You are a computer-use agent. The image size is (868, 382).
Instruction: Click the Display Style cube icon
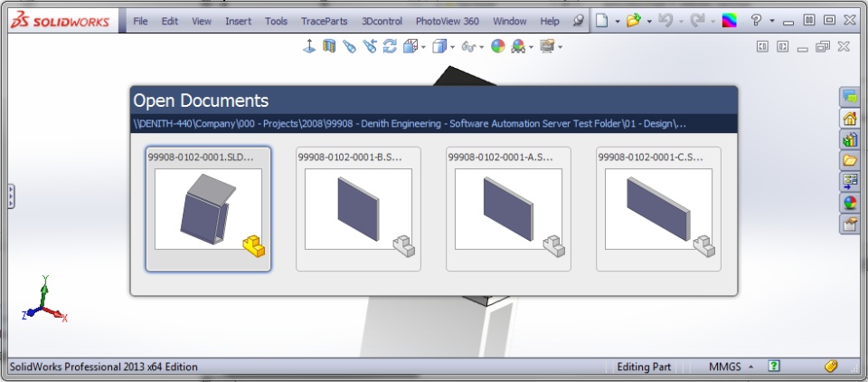tap(439, 46)
